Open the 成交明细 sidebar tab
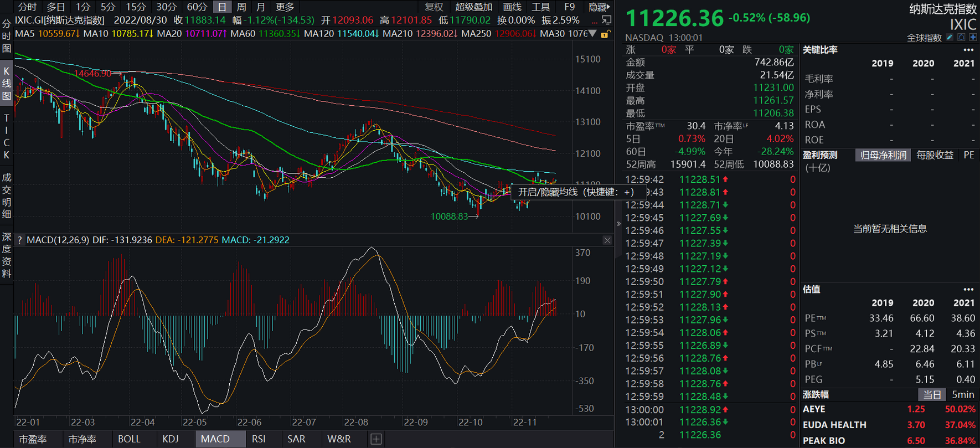The height and width of the screenshot is (448, 980). coord(7,196)
